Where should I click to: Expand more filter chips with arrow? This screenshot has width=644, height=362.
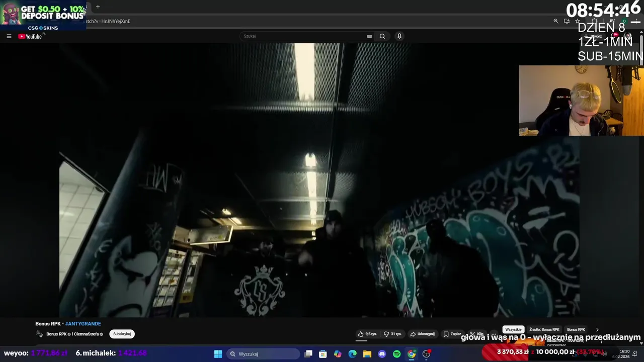point(597,330)
